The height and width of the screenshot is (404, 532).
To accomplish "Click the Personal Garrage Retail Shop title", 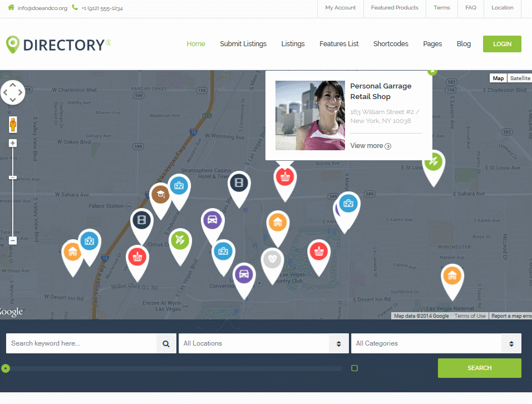I will point(381,91).
